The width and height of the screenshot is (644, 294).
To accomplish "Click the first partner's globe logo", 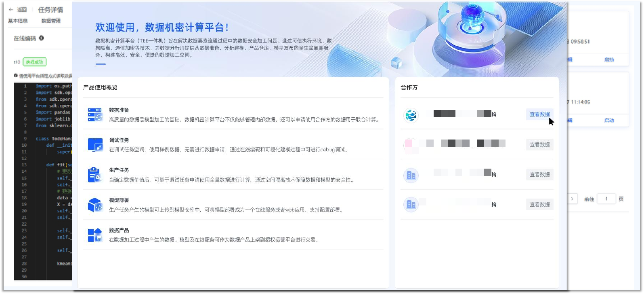I will coord(411,115).
